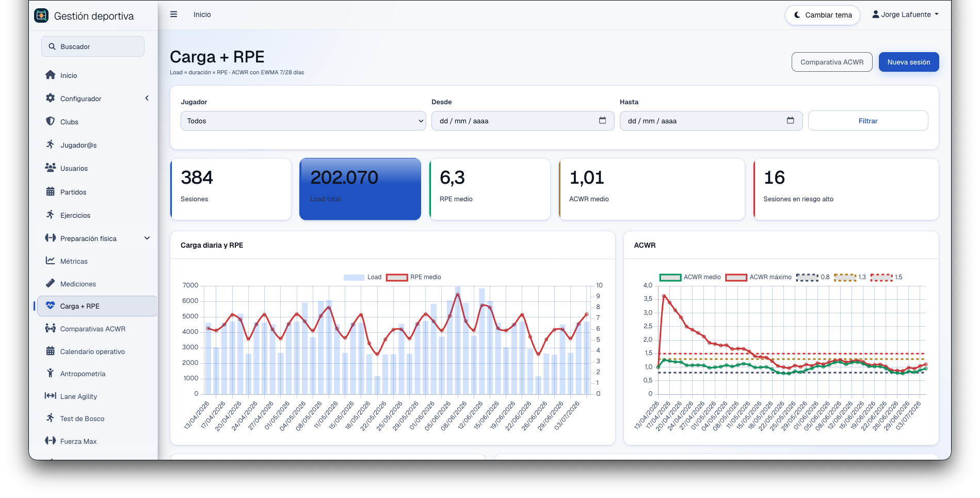Open the Jorge Lafuente user menu

click(905, 14)
